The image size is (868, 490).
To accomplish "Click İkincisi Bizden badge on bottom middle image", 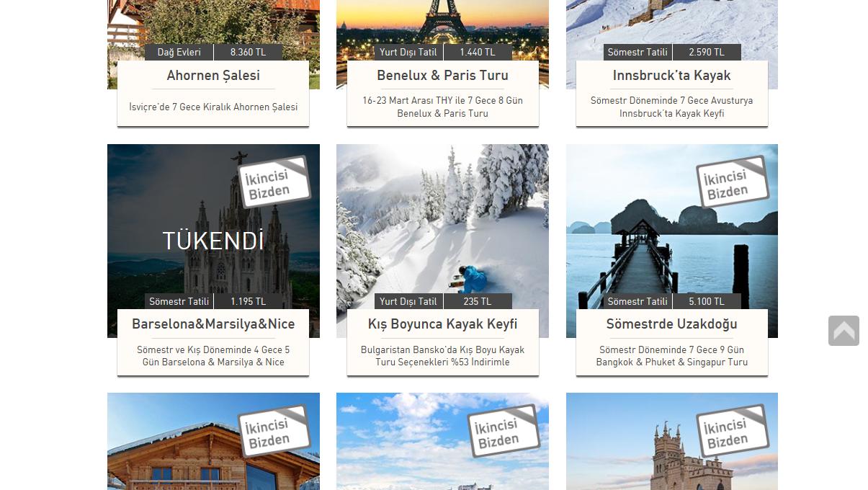I will 504,431.
